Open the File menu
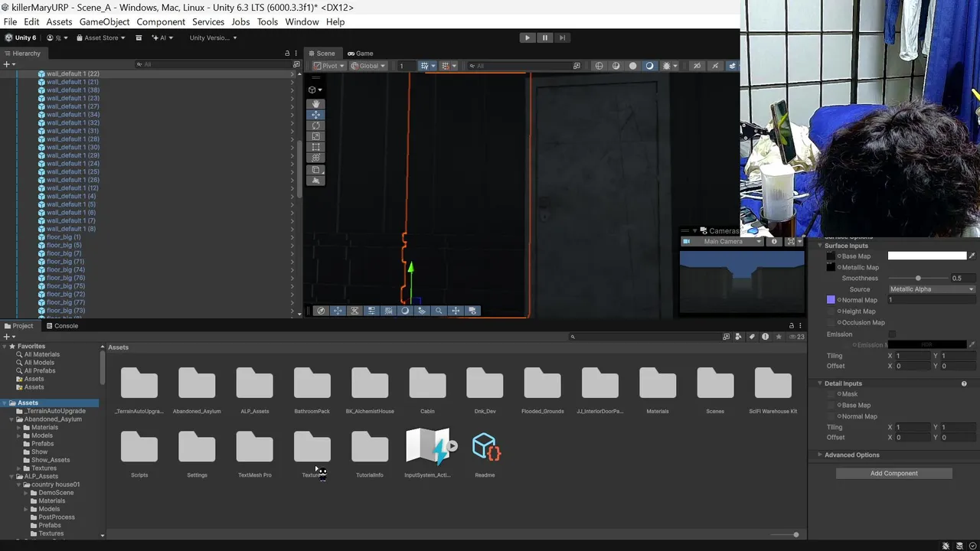The width and height of the screenshot is (980, 551). (10, 21)
